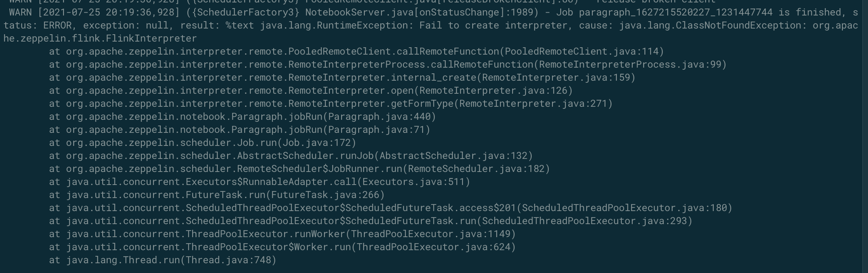Viewport: 868px width, 273px height.
Task: Click the Job.run(Job.java:172) line
Action: coord(203,143)
